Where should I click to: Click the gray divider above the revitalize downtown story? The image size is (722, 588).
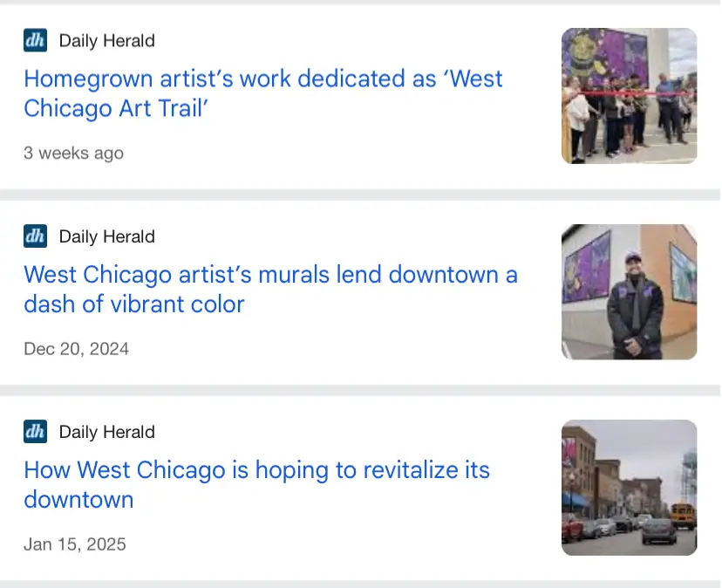coord(360,390)
